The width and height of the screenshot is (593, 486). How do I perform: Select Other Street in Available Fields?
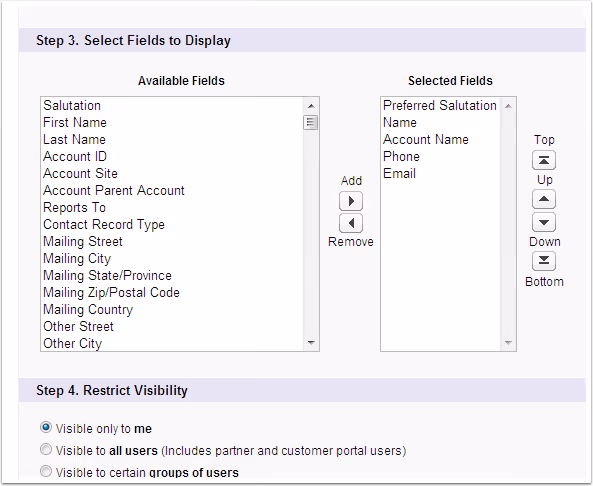pyautogui.click(x=172, y=327)
